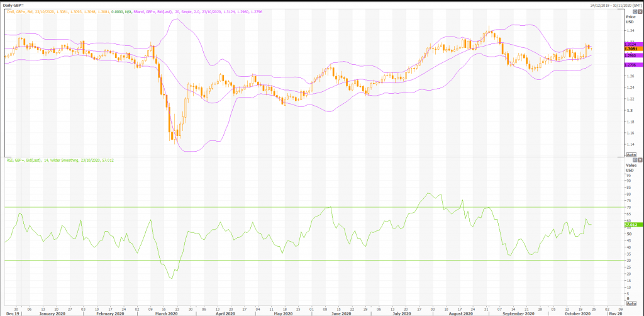Click the RSI 70 overbought line
This screenshot has width=644, height=316.
(x=314, y=206)
